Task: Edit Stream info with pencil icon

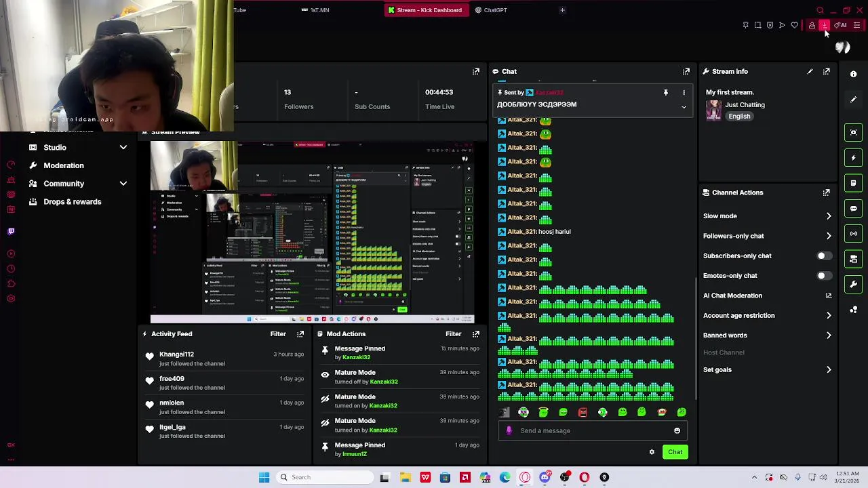Action: (810, 71)
